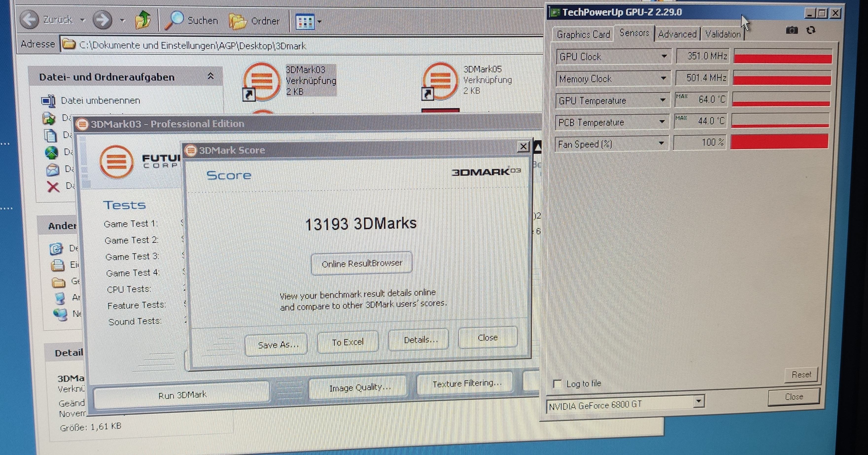The height and width of the screenshot is (455, 868).
Task: Select the GPU-Z Sensors tab
Action: (634, 33)
